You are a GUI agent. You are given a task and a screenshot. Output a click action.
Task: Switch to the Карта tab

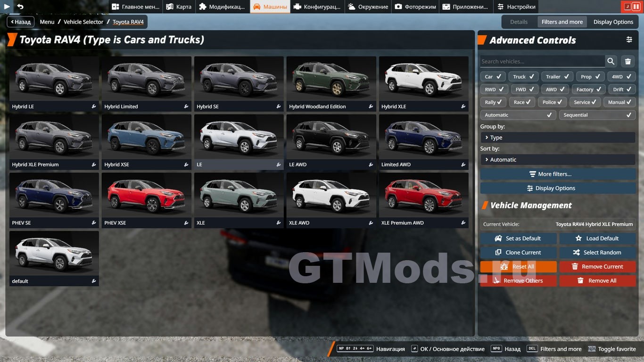179,7
